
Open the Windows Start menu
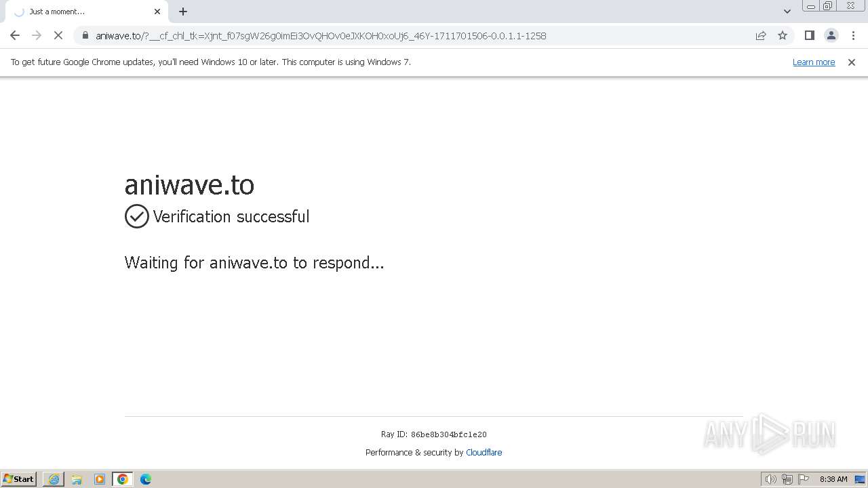19,479
